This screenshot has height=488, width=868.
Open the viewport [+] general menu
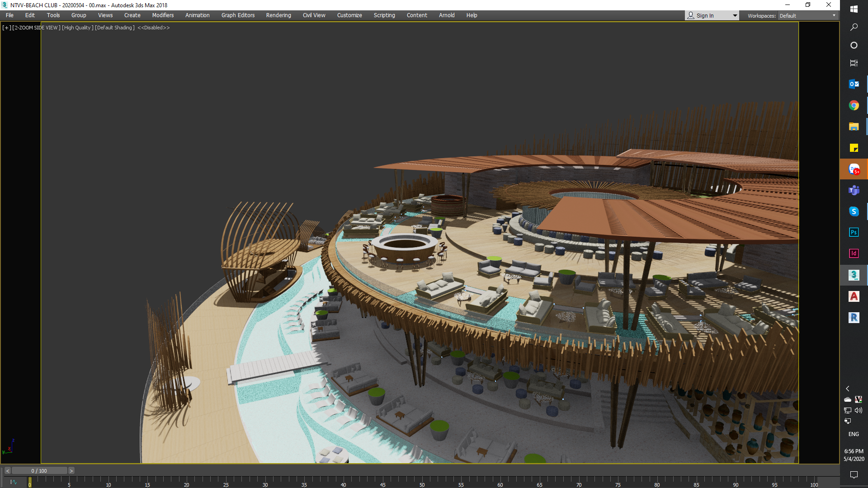[x=7, y=28]
